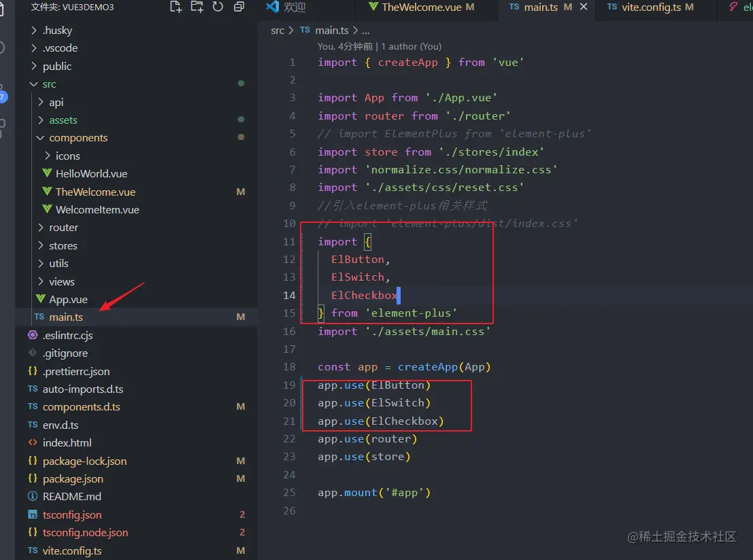Click the src breadcrumb segment

[x=278, y=30]
